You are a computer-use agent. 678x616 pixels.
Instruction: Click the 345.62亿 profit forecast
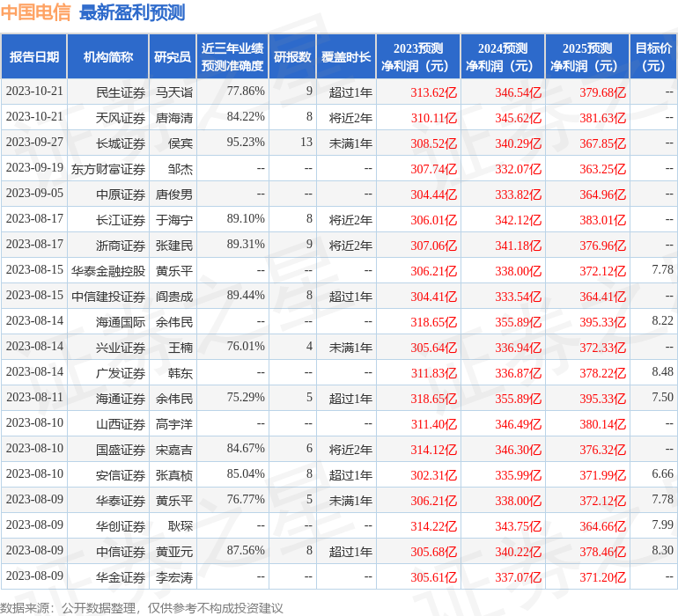tap(518, 118)
